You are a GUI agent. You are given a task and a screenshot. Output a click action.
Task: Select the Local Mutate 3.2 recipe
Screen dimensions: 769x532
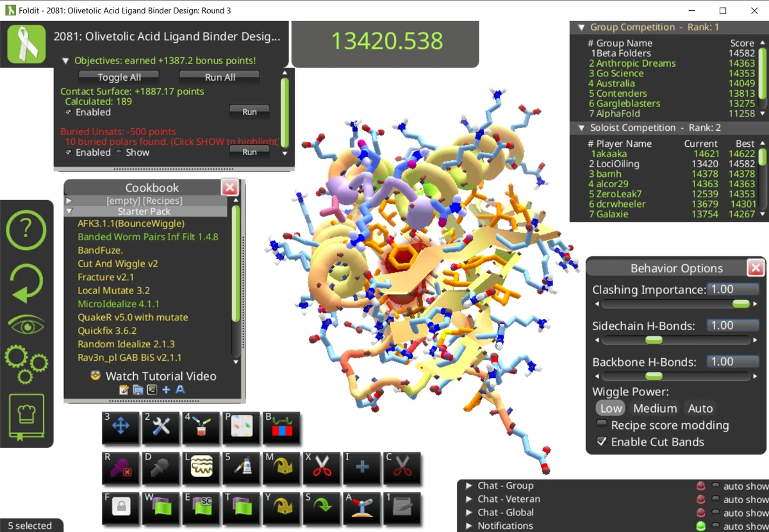click(113, 290)
